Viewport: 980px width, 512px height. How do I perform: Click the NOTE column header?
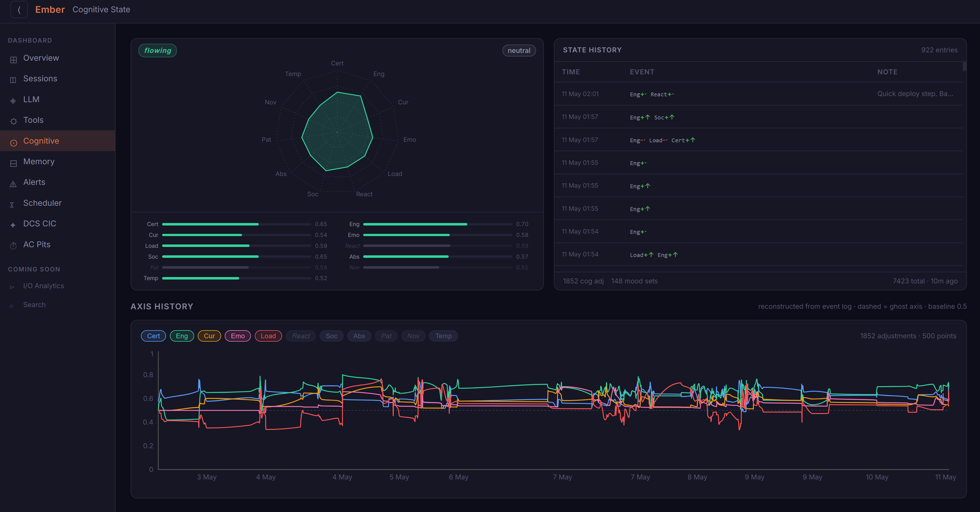coord(887,72)
